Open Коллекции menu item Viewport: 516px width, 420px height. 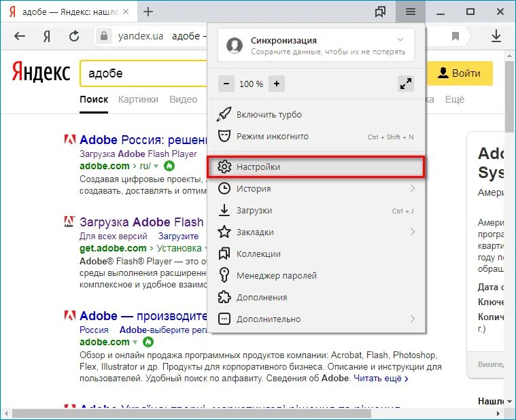click(x=316, y=253)
